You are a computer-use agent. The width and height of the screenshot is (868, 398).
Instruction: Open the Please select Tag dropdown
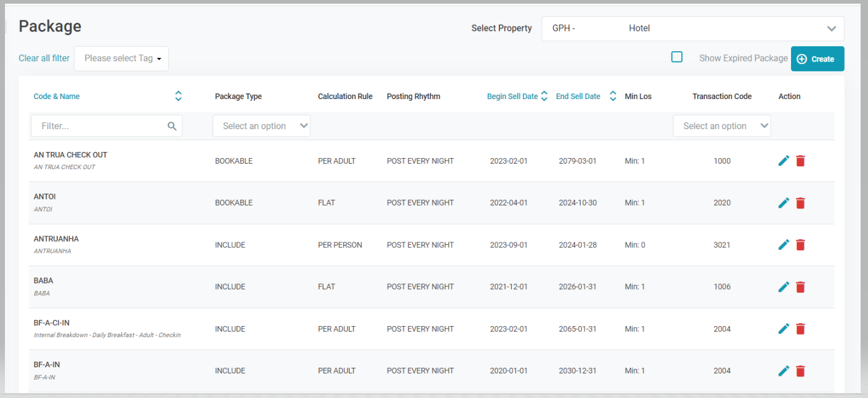coord(121,58)
